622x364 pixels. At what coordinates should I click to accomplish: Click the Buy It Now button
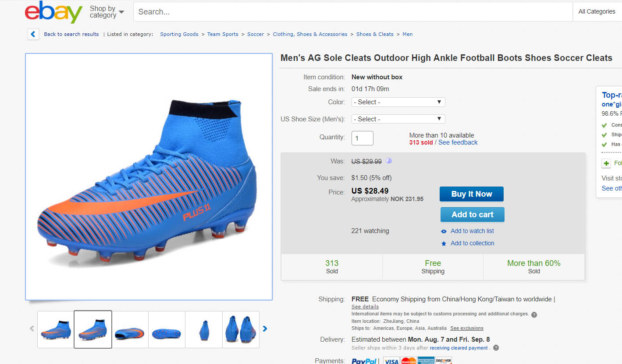pyautogui.click(x=471, y=194)
